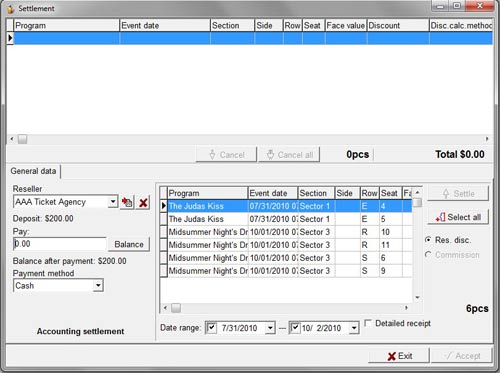The image size is (500, 373).
Task: Click the Exit button
Action: pos(399,356)
